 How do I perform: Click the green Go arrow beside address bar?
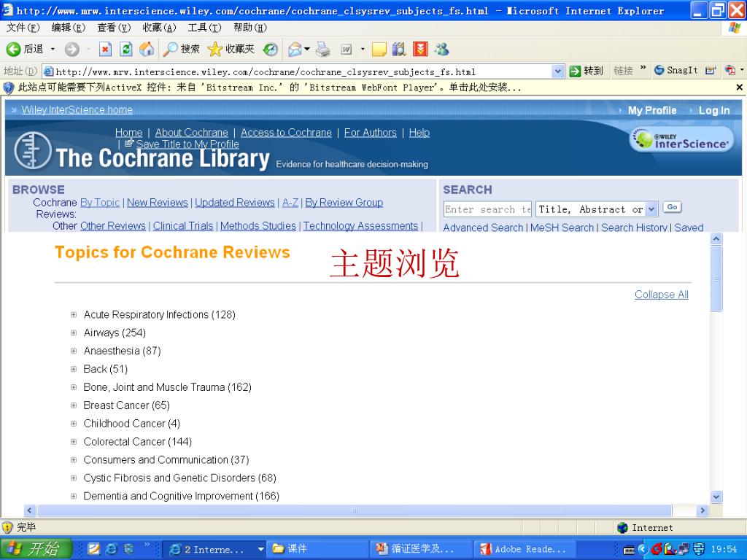click(575, 71)
